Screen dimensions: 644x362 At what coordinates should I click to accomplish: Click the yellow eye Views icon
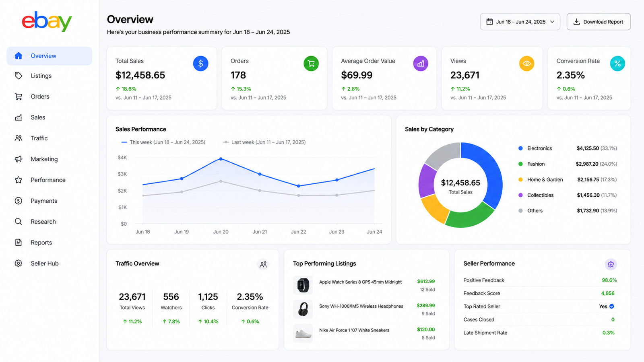click(x=526, y=64)
